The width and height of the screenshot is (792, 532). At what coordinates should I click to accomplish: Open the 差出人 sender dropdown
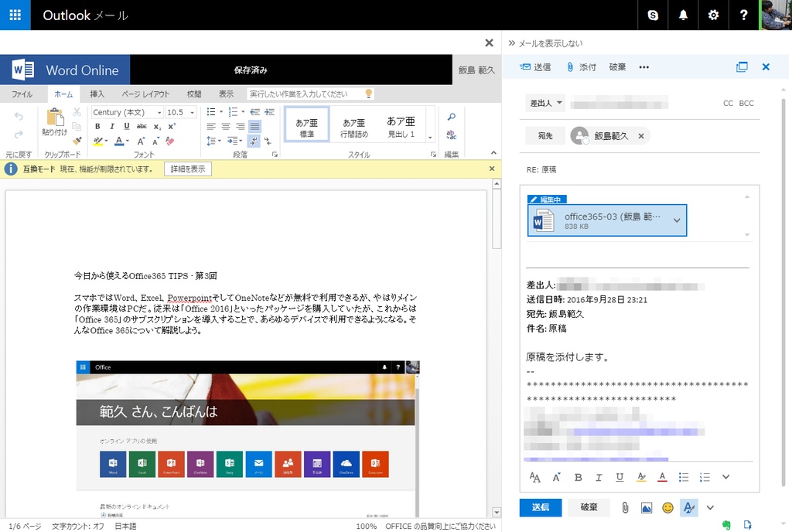[545, 103]
